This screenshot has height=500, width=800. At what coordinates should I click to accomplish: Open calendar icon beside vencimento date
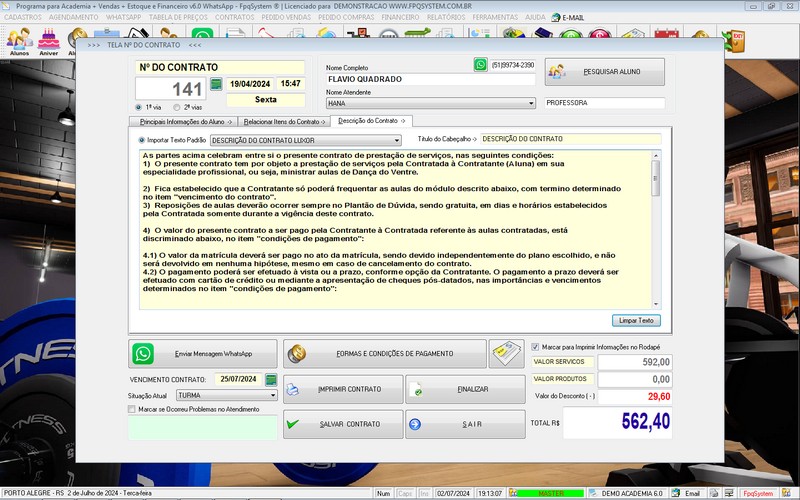pyautogui.click(x=271, y=380)
